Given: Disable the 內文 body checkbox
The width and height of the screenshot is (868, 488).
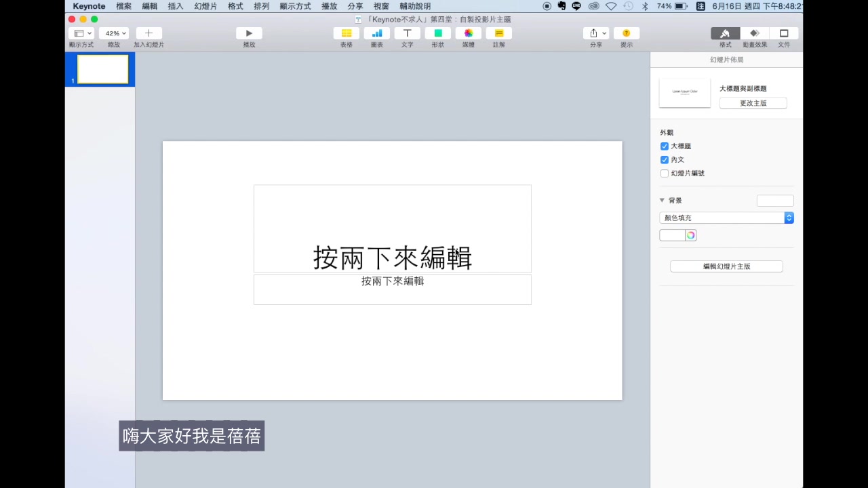Looking at the screenshot, I should coord(665,159).
